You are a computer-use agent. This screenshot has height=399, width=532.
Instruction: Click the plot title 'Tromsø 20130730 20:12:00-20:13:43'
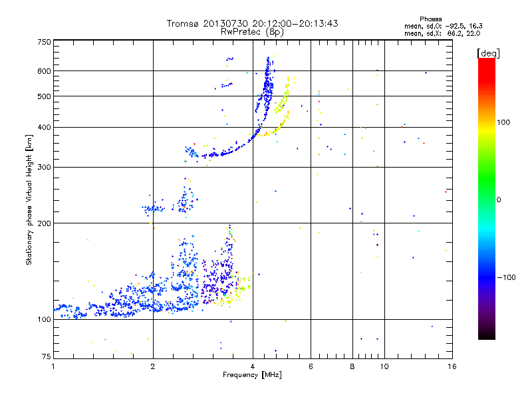point(253,23)
